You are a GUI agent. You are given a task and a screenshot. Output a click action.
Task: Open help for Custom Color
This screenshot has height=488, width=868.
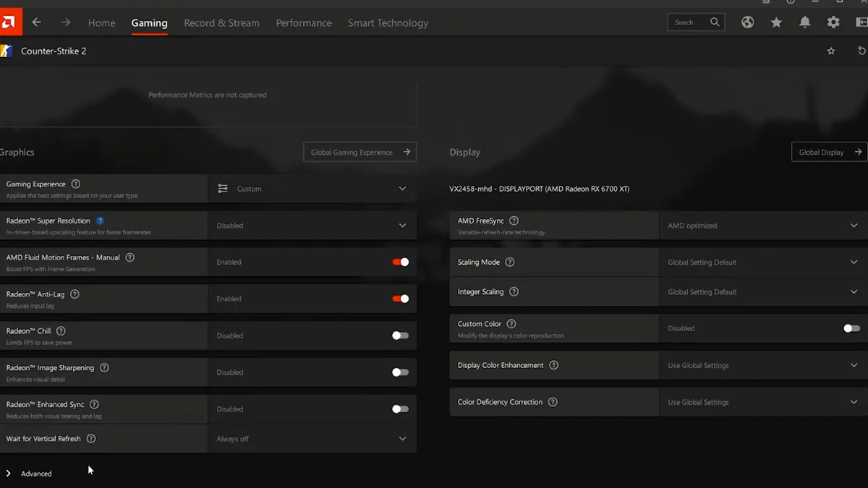[511, 324]
